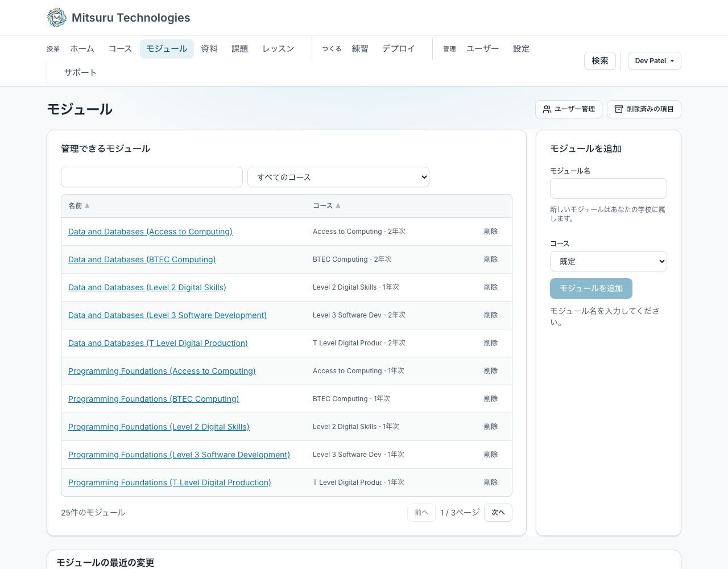Focus the module search filter field
The image size is (728, 569).
click(152, 177)
